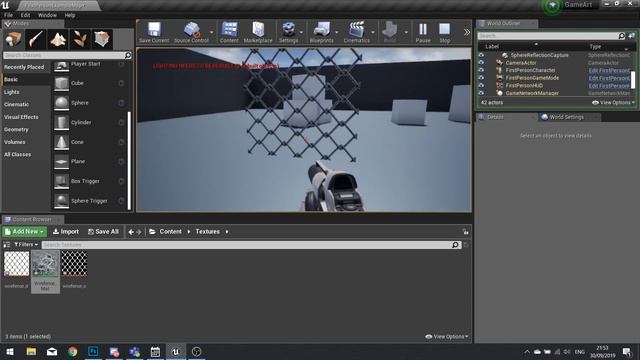Open Marketplace toolbar icon
Viewport: 640px width, 360px height.
pyautogui.click(x=258, y=29)
